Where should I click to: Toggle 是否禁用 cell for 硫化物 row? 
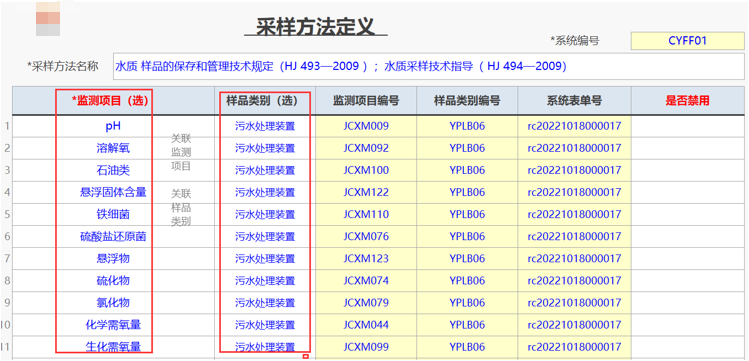click(687, 280)
